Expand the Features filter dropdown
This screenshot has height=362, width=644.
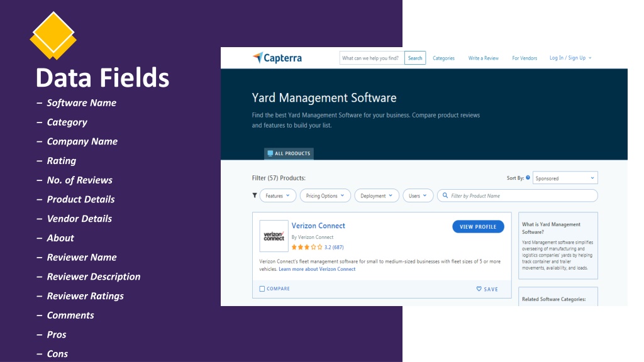[277, 196]
